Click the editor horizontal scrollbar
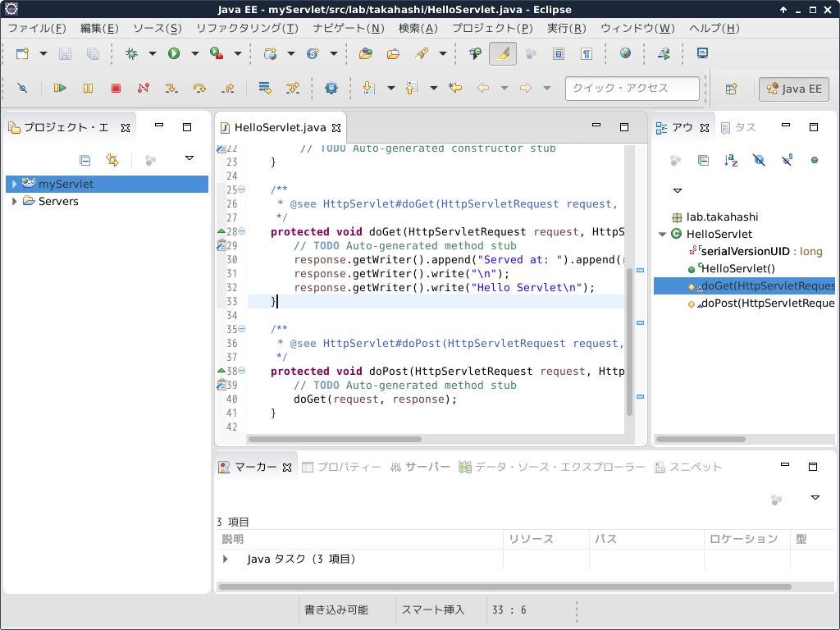This screenshot has width=840, height=630. (335, 440)
